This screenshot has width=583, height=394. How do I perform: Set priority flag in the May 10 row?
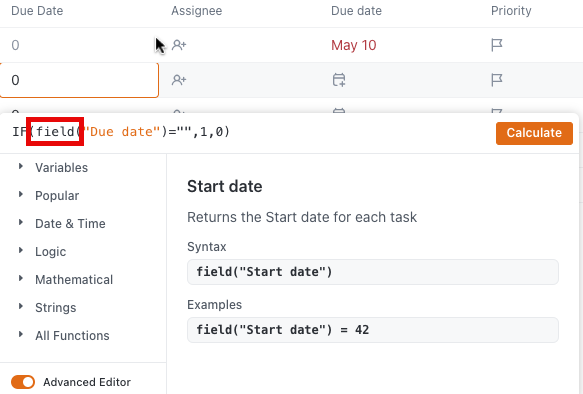pyautogui.click(x=497, y=45)
